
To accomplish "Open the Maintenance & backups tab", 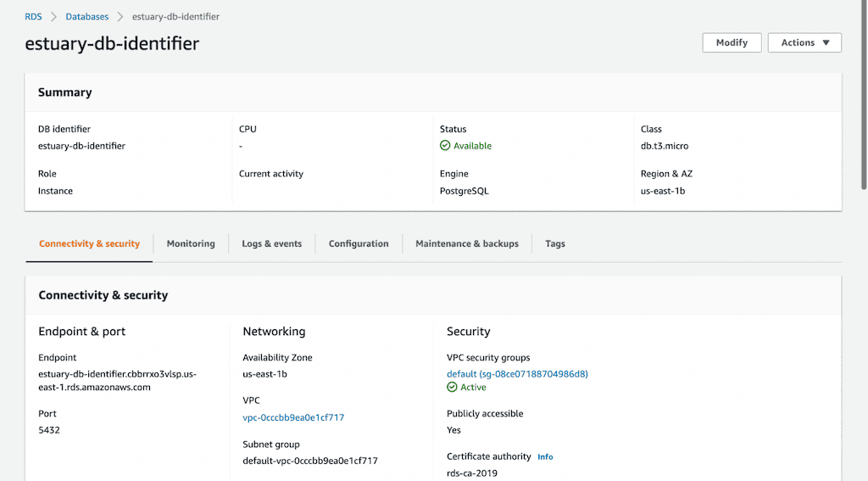I will [x=467, y=243].
